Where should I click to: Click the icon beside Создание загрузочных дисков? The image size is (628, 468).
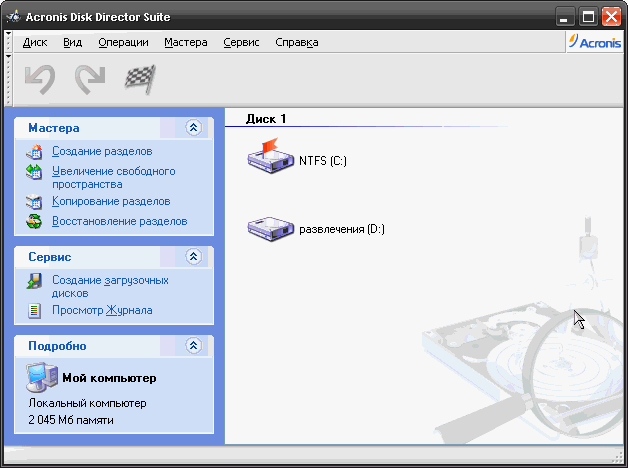point(34,281)
